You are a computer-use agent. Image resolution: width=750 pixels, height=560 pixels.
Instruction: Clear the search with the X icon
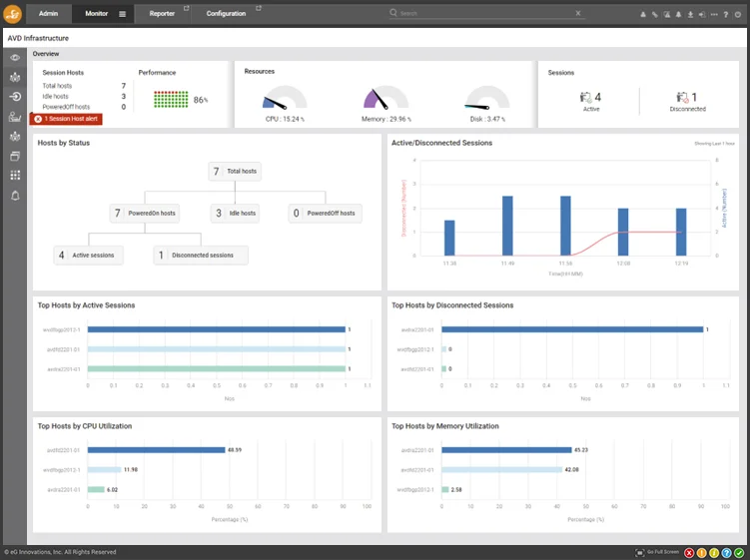pyautogui.click(x=578, y=13)
